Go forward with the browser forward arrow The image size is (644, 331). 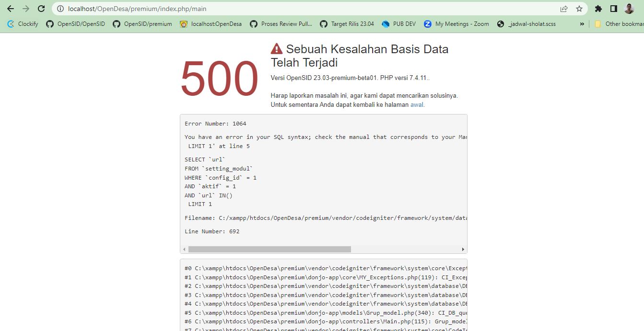click(26, 9)
